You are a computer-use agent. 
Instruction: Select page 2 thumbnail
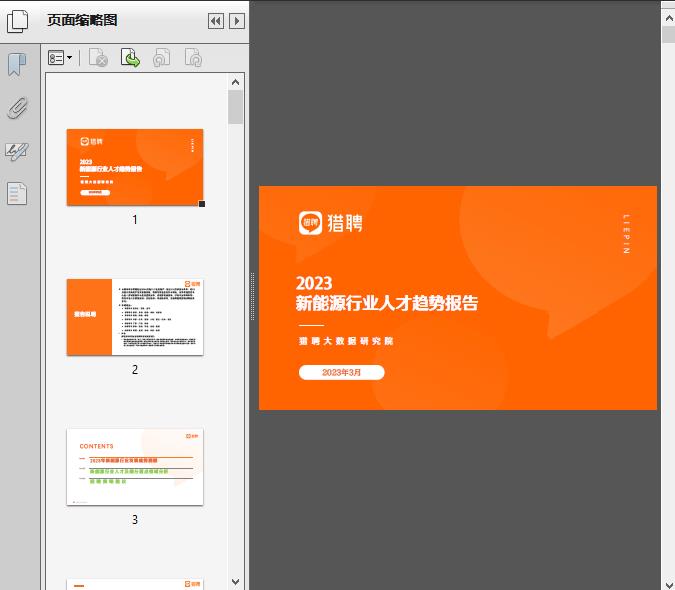pos(135,316)
